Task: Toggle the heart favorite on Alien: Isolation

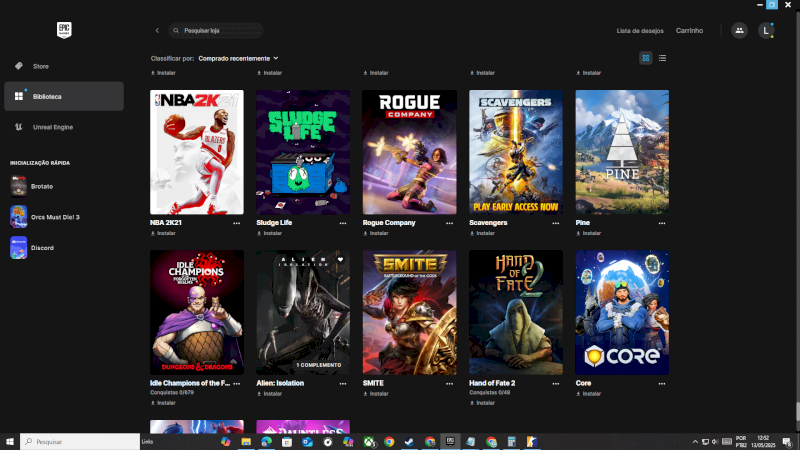Action: click(340, 260)
